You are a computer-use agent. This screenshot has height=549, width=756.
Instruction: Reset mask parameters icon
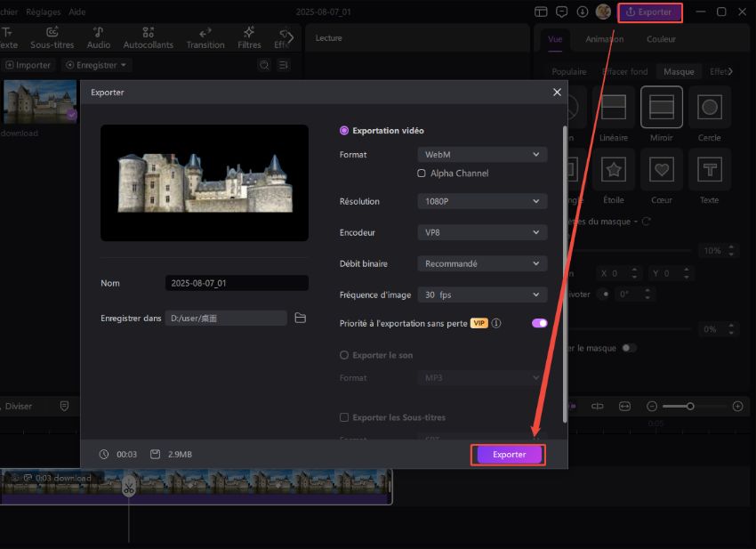(646, 222)
